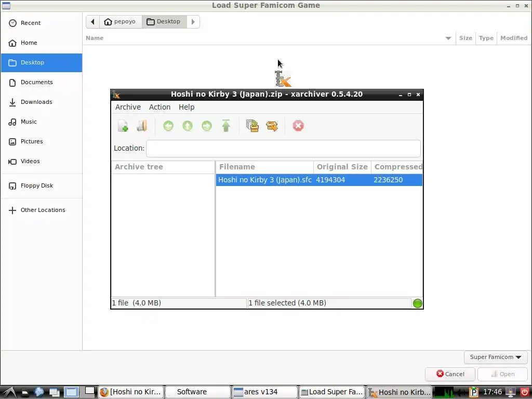Click the path bar right arrow button
The height and width of the screenshot is (399, 532).
193,22
